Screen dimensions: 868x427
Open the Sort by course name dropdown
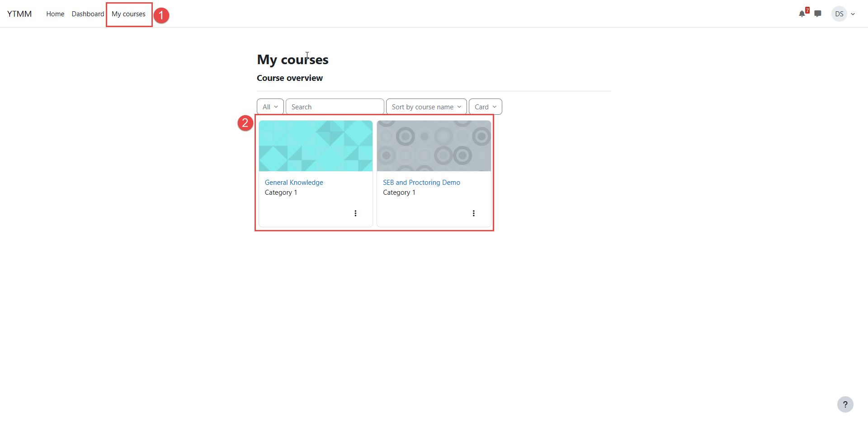pos(426,107)
